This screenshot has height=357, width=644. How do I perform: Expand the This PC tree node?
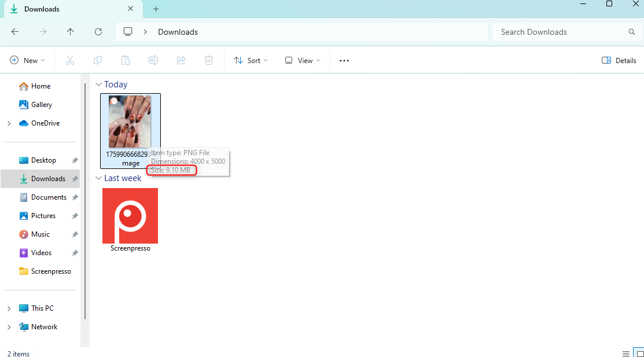click(x=9, y=308)
